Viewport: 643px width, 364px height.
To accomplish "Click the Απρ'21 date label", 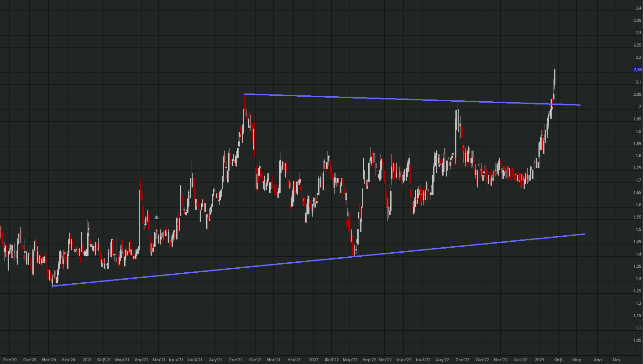I will pyautogui.click(x=141, y=360).
